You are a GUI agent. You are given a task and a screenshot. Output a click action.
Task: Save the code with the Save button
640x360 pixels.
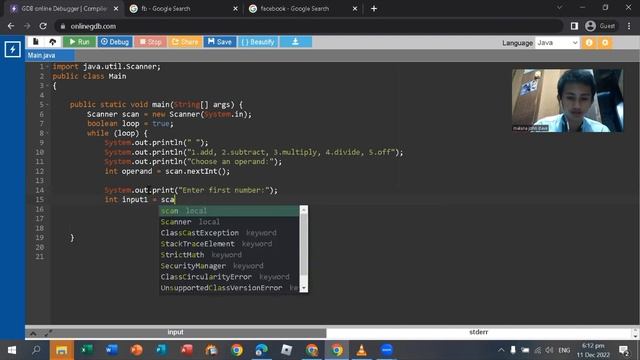(x=220, y=42)
